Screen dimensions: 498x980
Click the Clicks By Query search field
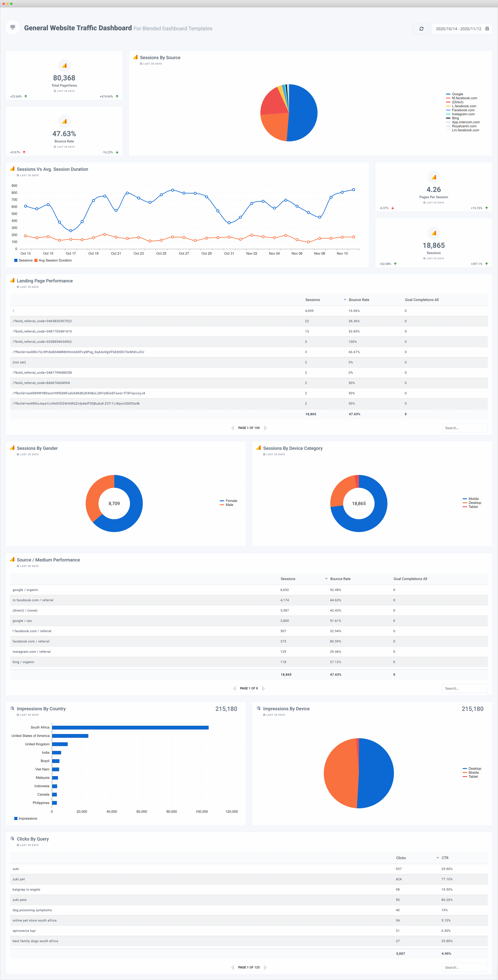465,967
